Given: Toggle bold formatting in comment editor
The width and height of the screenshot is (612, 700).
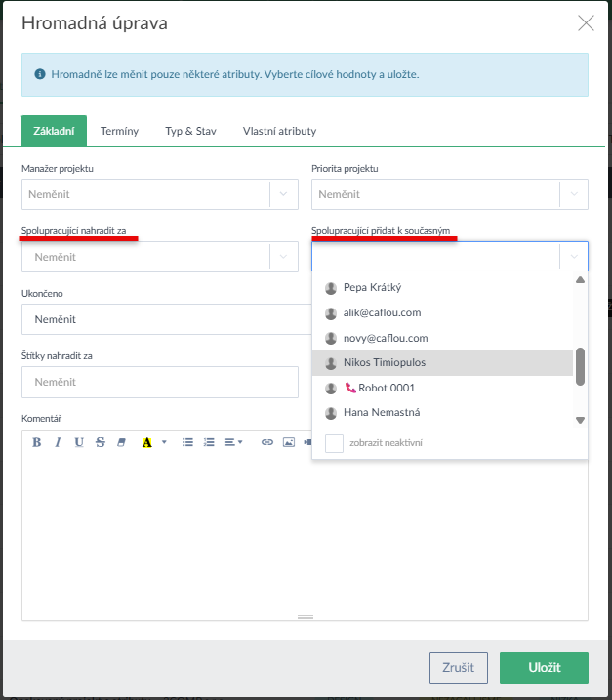Looking at the screenshot, I should pos(37,442).
